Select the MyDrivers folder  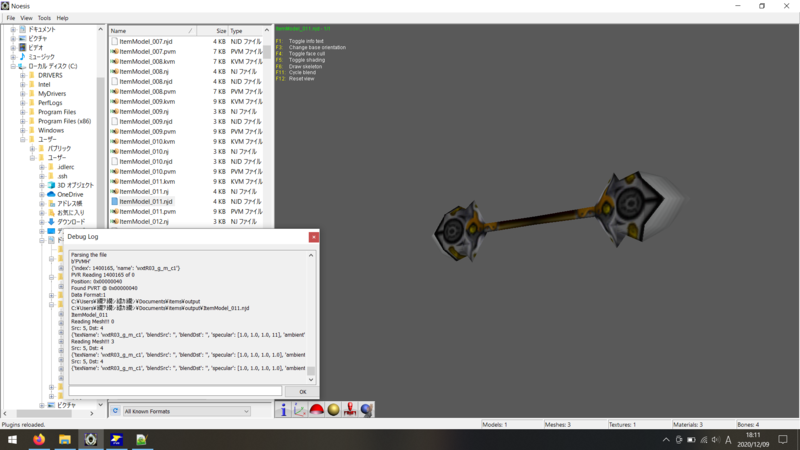click(x=52, y=93)
